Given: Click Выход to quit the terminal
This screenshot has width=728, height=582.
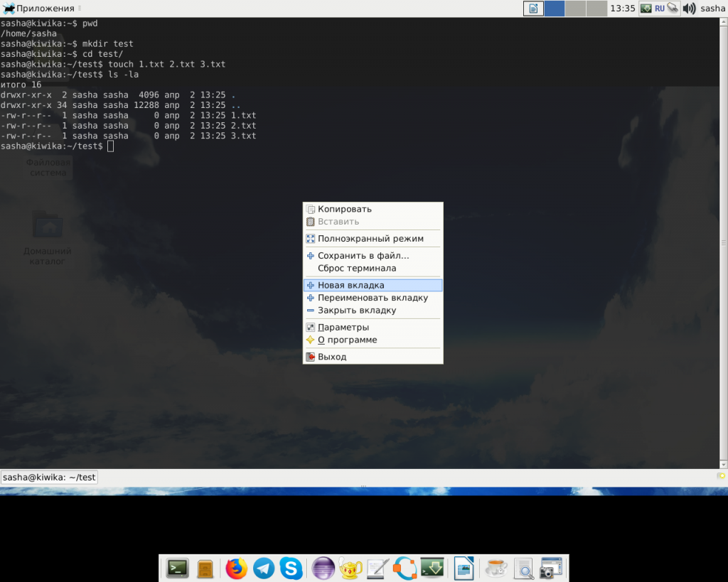Looking at the screenshot, I should tap(332, 357).
